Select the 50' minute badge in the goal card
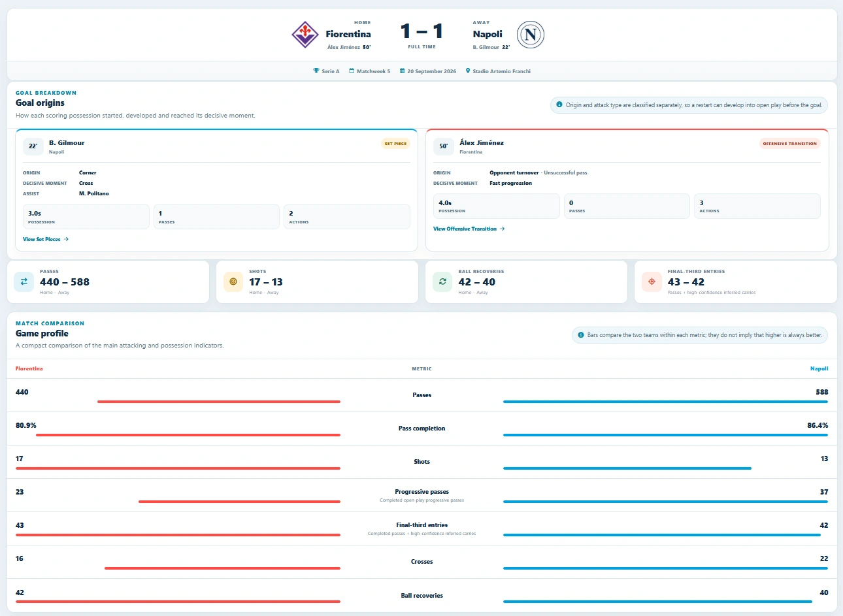Viewport: 843px width, 616px height. click(x=444, y=146)
